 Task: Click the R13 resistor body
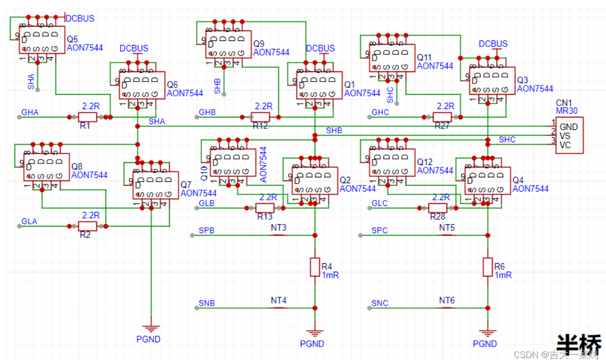265,208
